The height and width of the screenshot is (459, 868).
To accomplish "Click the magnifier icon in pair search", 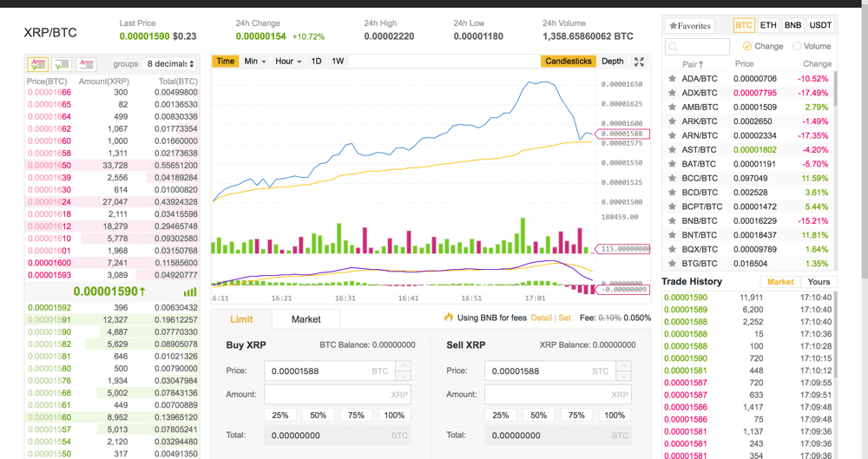I will point(674,47).
